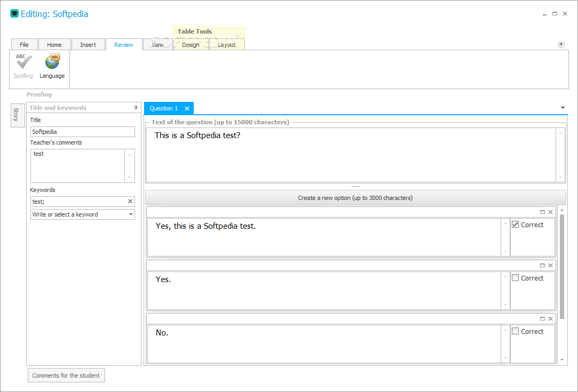This screenshot has width=578, height=392.
Task: Open the Language proofing tool
Action: coord(52,66)
